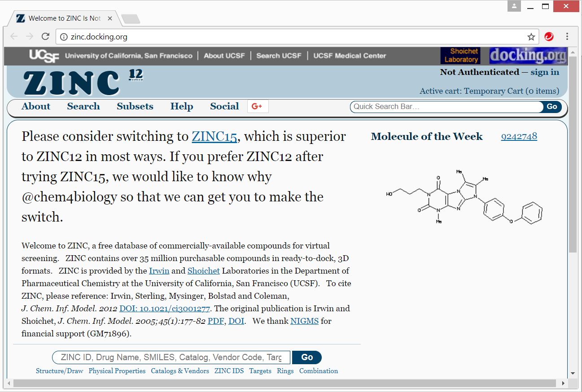Open University of California, San Francisco link
582x392 pixels.
tap(129, 56)
